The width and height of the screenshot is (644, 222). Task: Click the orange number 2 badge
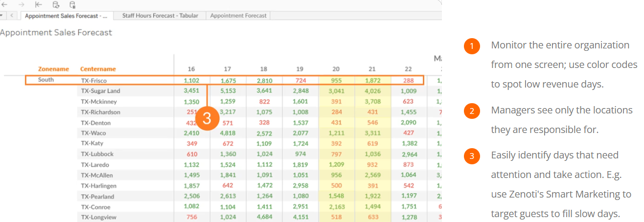click(472, 111)
